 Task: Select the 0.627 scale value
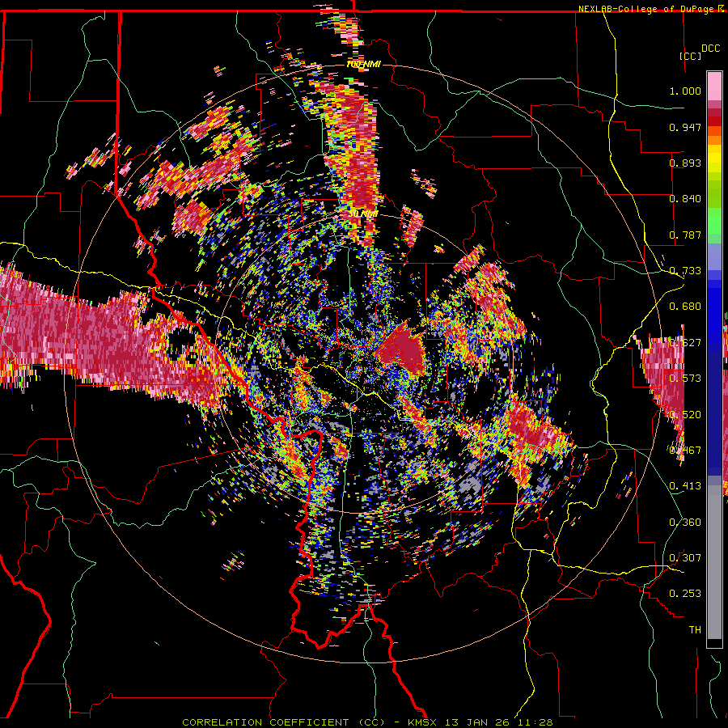pos(685,343)
